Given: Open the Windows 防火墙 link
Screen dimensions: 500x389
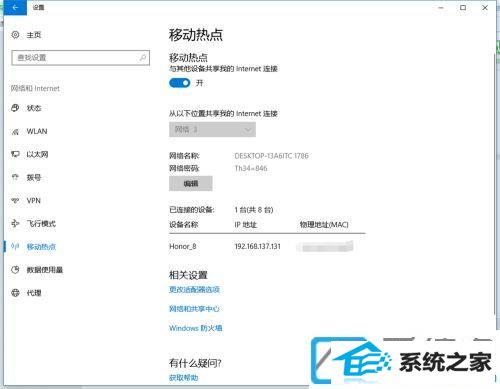Looking at the screenshot, I should (x=196, y=328).
